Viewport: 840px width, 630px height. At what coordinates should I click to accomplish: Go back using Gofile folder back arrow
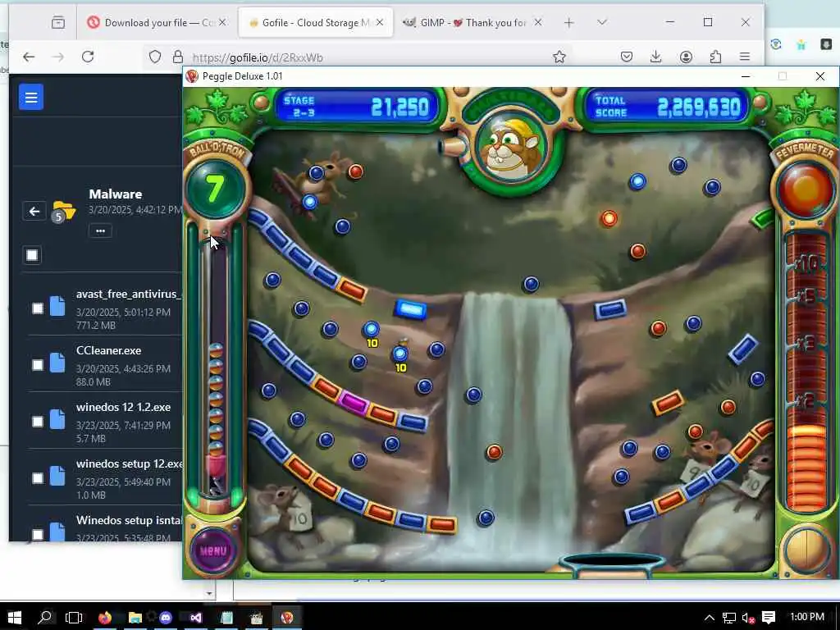34,211
